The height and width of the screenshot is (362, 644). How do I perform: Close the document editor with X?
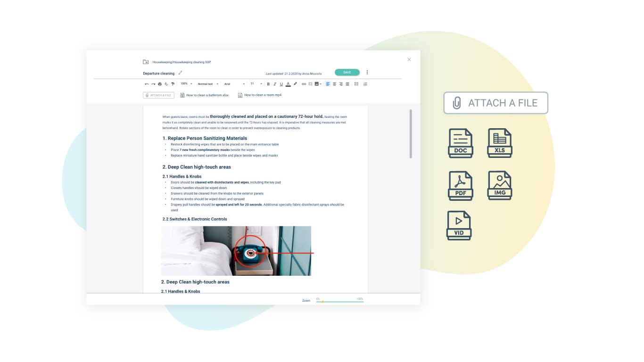(409, 59)
